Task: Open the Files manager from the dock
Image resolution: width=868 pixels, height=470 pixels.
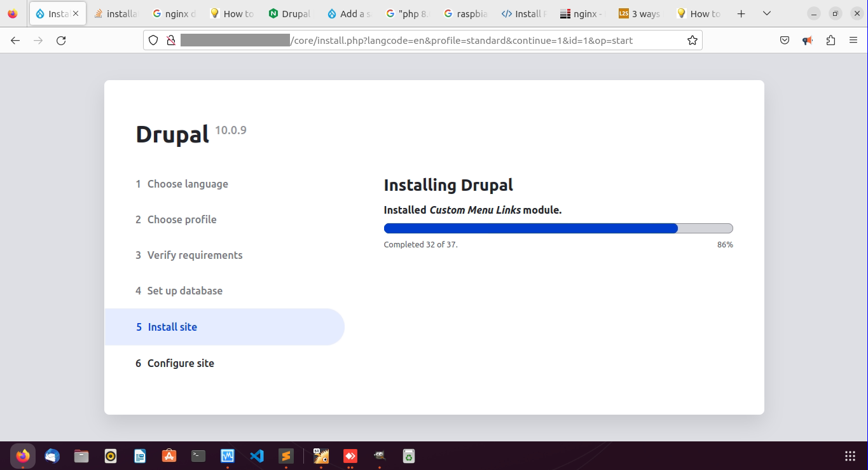Action: (x=81, y=456)
